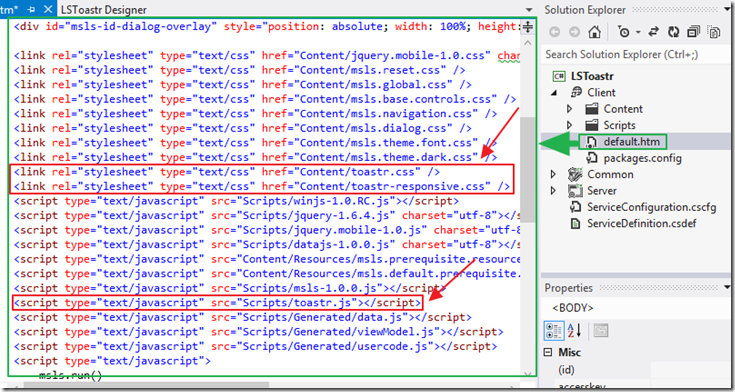735x392 pixels.
Task: Switch Properties to Alphabetical sort
Action: coord(575,331)
